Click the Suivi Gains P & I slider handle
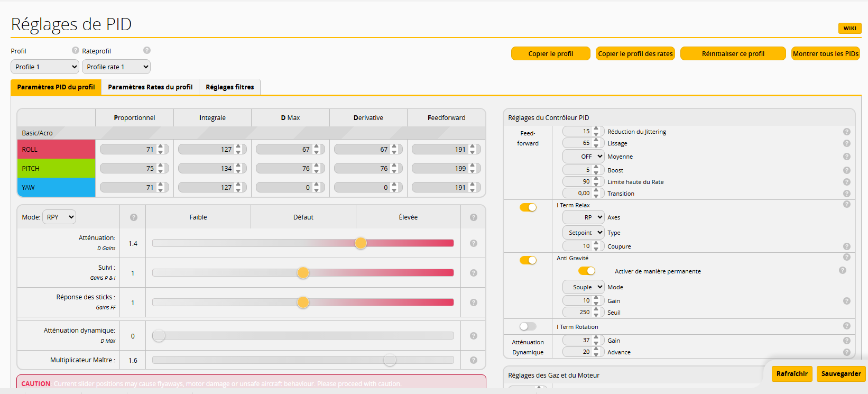The image size is (868, 394). point(303,273)
